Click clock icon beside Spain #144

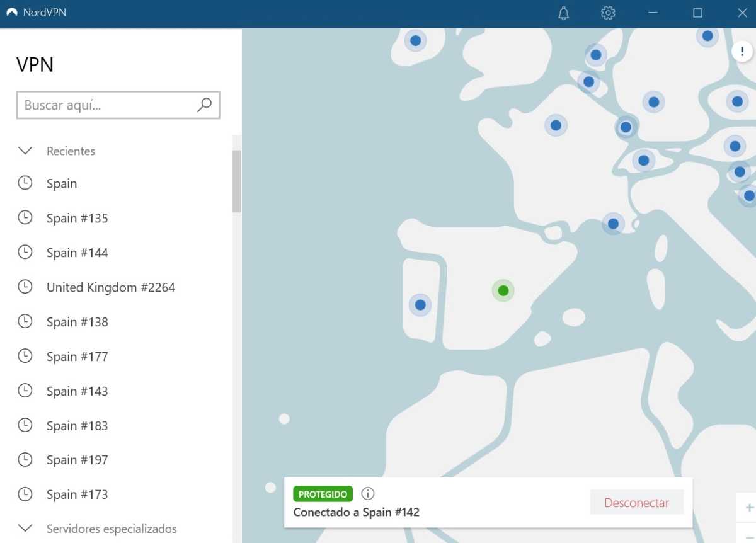(25, 253)
